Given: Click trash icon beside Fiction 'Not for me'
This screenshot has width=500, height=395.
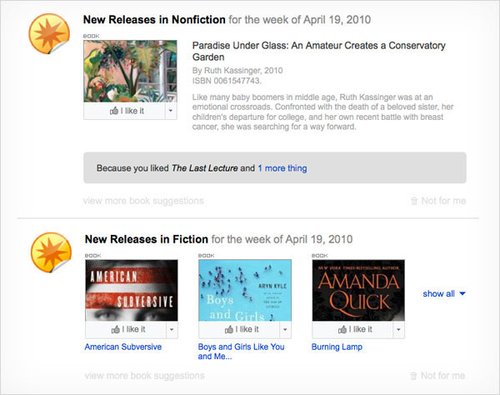Looking at the screenshot, I should pyautogui.click(x=413, y=376).
